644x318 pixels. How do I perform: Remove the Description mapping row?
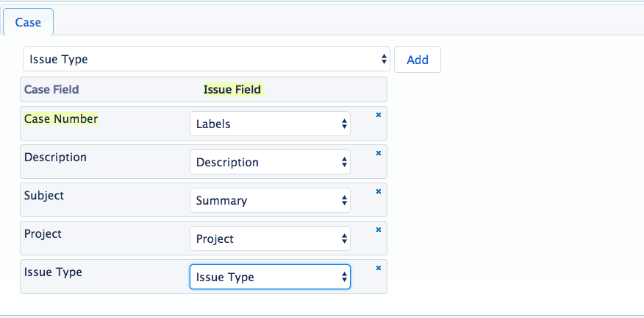pos(379,153)
